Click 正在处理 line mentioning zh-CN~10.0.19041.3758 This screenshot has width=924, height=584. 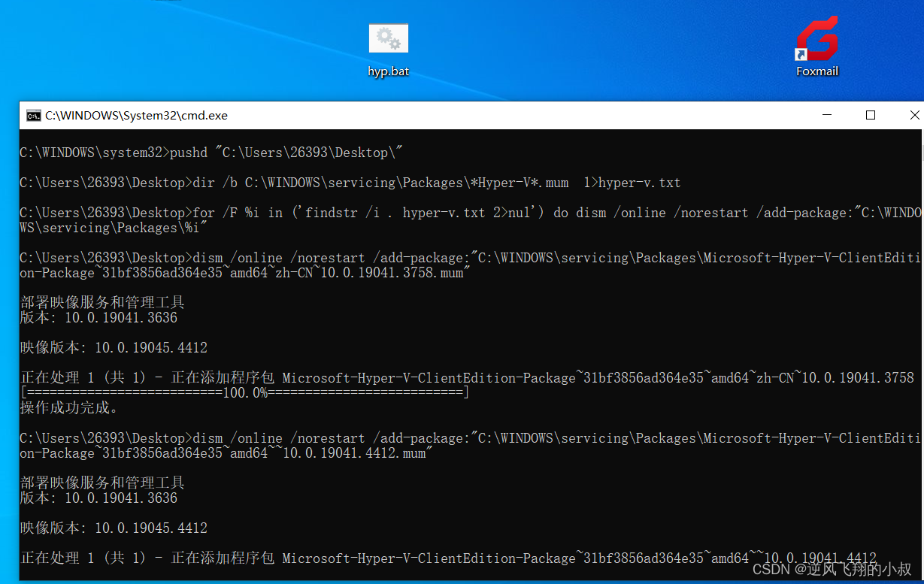(x=467, y=378)
